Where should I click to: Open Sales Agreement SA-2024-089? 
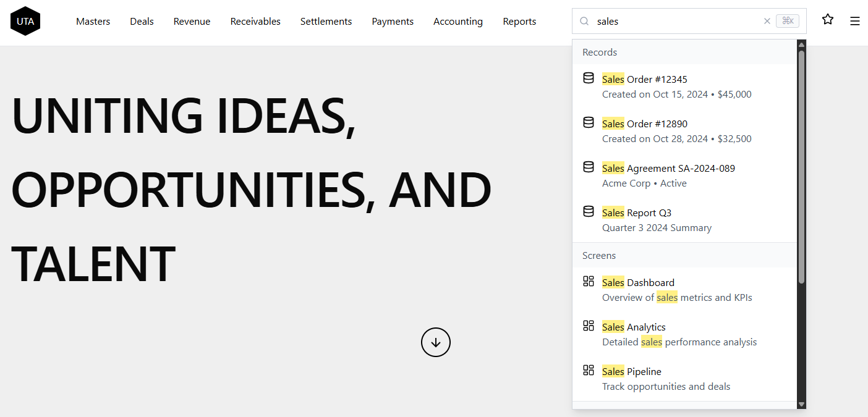click(x=668, y=168)
